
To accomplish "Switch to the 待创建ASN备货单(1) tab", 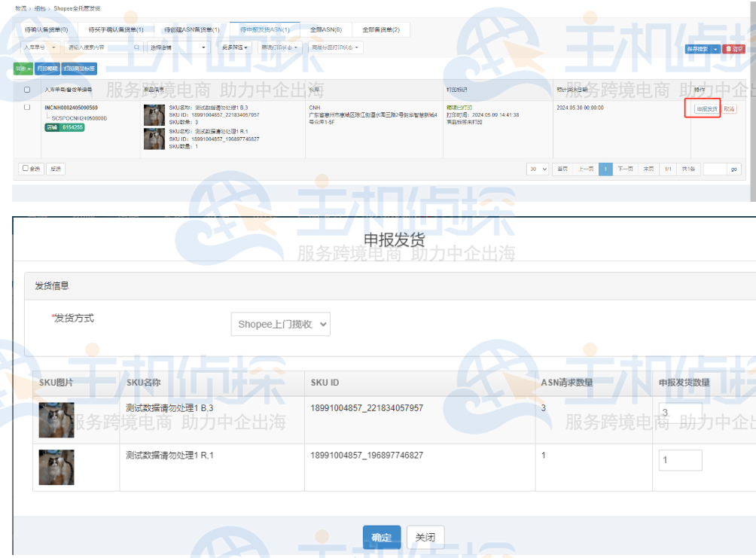I will pos(192,29).
